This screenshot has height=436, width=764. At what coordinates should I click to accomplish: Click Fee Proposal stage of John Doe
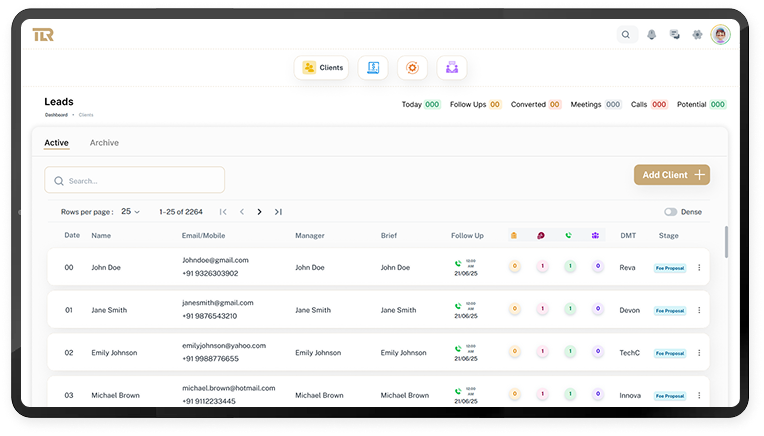[670, 268]
